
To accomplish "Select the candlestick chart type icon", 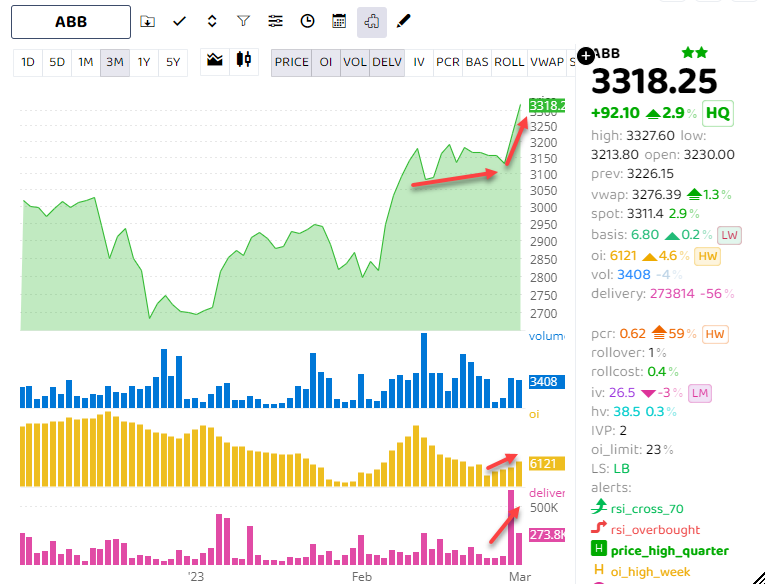I will click(x=243, y=60).
